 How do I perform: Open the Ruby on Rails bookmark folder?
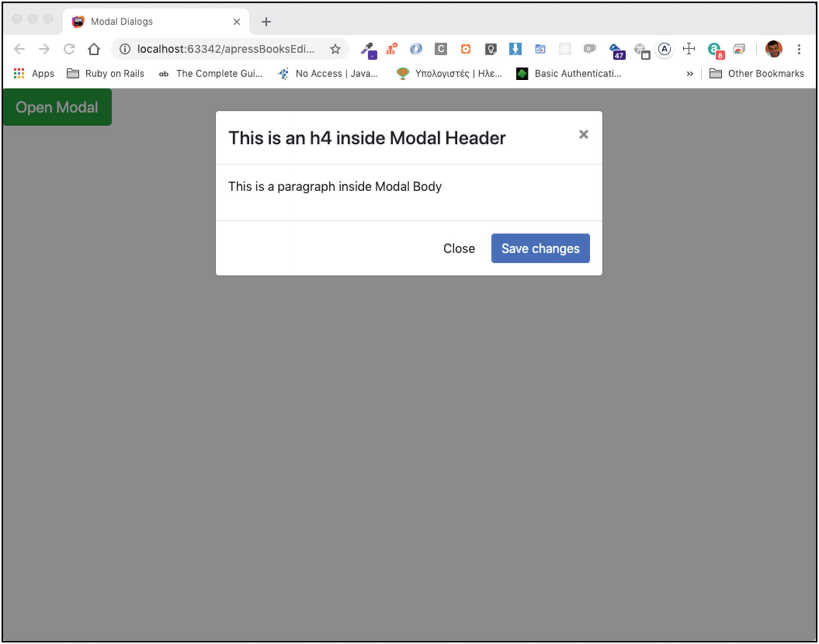[x=105, y=74]
